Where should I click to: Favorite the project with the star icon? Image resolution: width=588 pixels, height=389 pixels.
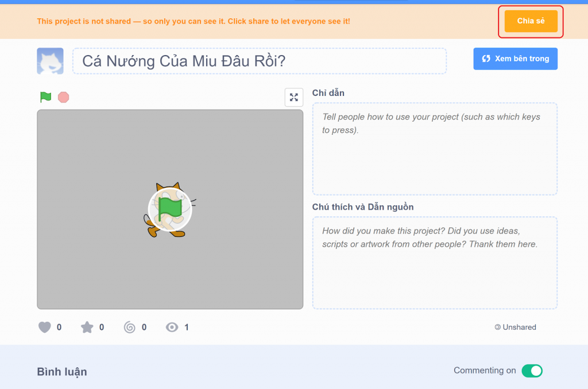(87, 327)
